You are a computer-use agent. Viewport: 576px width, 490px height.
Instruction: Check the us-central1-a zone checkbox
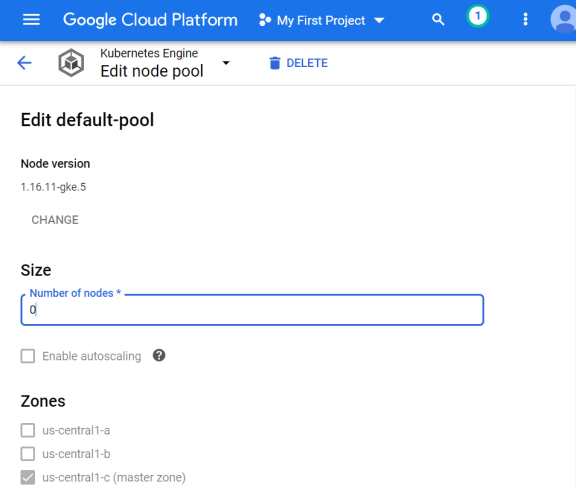pyautogui.click(x=28, y=430)
